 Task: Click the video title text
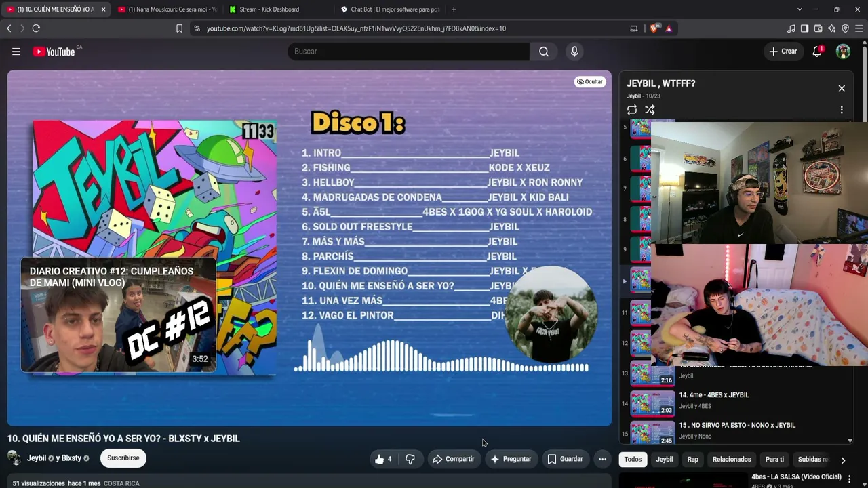pyautogui.click(x=123, y=439)
